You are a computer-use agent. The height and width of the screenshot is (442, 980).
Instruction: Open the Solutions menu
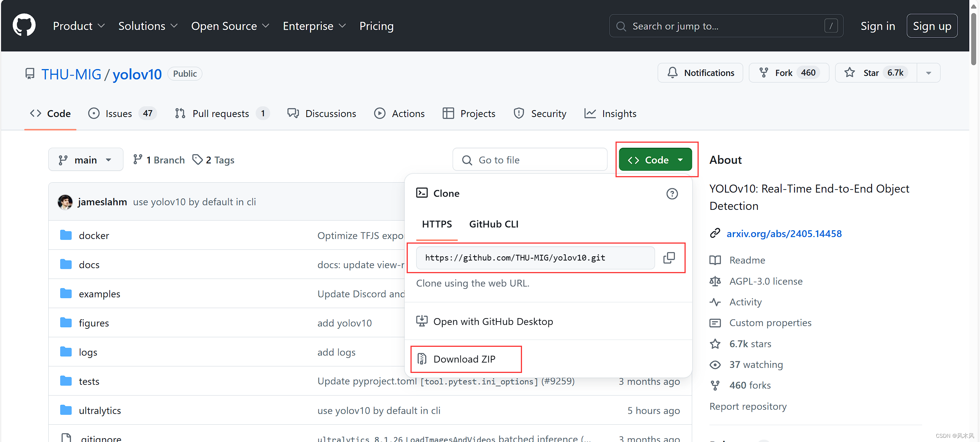pos(148,26)
